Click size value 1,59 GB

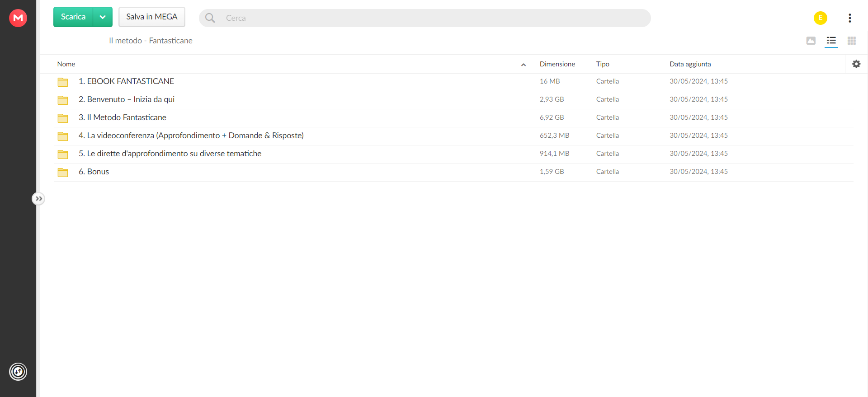(x=552, y=172)
